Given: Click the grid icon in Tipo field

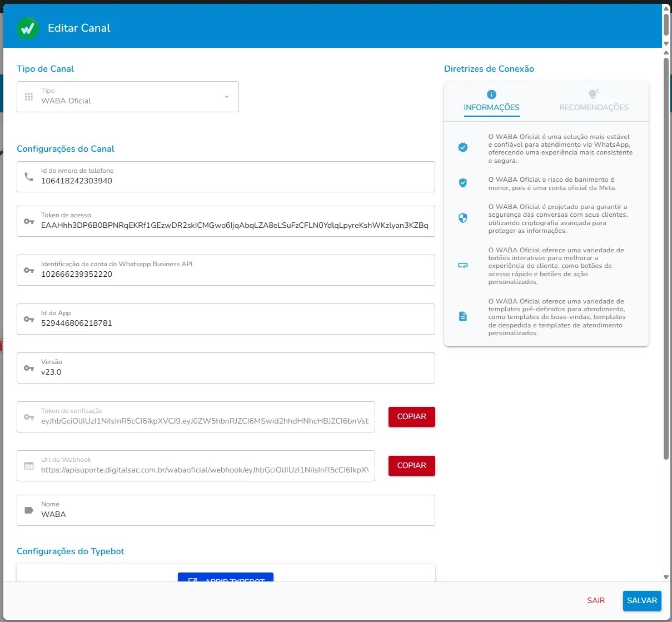Looking at the screenshot, I should point(29,97).
